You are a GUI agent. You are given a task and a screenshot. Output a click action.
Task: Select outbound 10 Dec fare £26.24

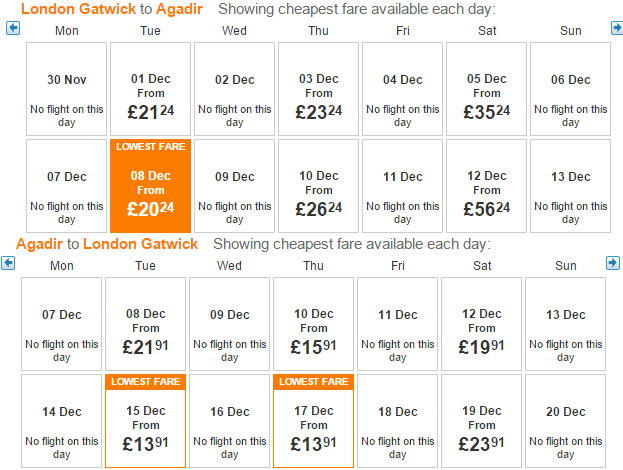tap(318, 186)
